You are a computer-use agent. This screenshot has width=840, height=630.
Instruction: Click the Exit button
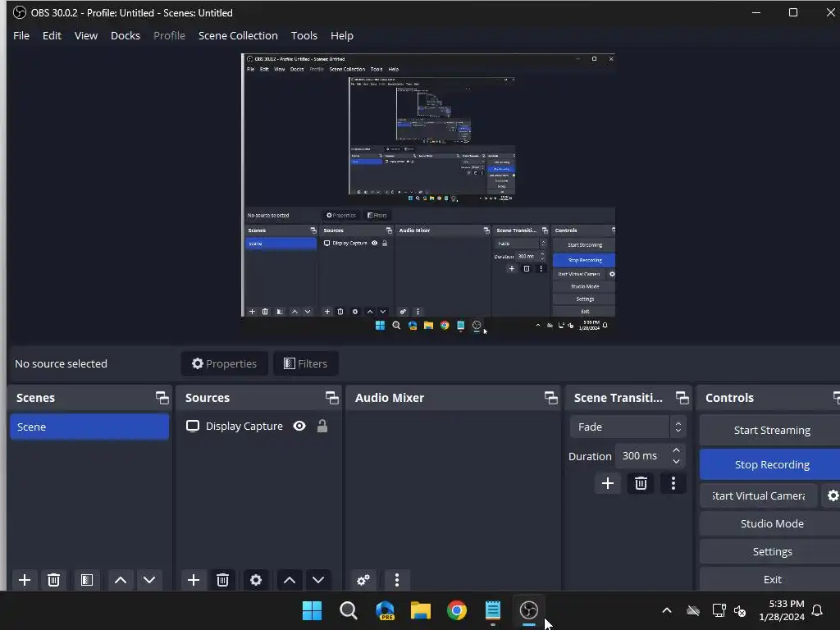(x=771, y=580)
